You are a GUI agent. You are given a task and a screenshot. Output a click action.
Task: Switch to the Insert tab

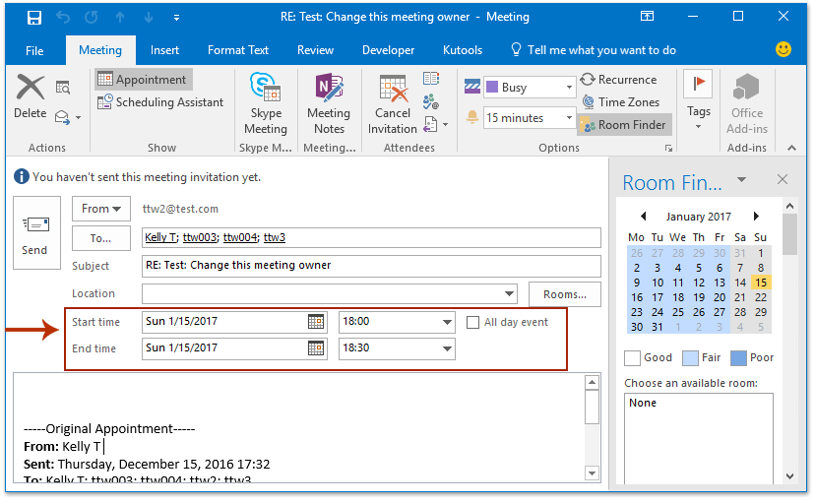[164, 50]
